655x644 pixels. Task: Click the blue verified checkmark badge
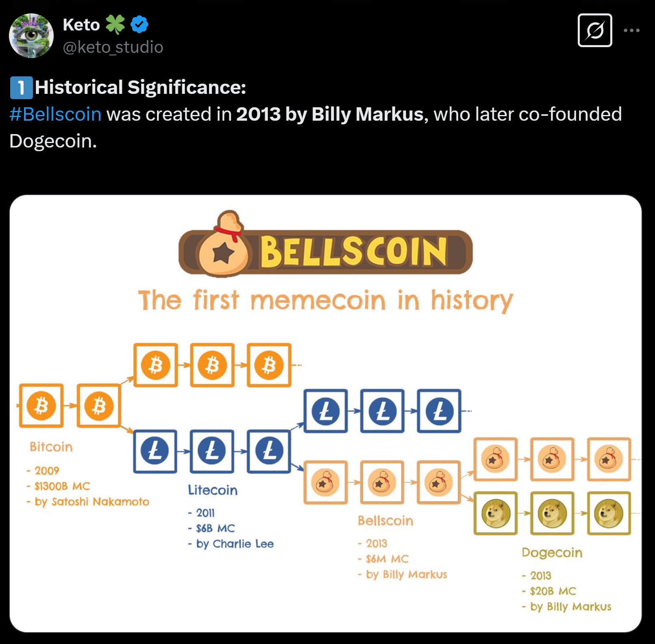click(139, 25)
